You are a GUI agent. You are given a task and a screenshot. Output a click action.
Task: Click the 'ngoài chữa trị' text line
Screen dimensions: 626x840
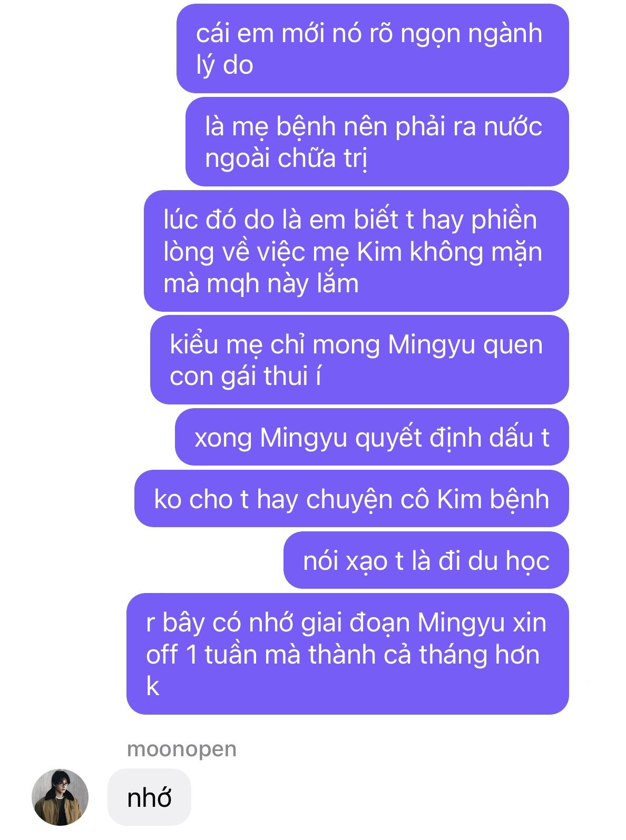[286, 158]
